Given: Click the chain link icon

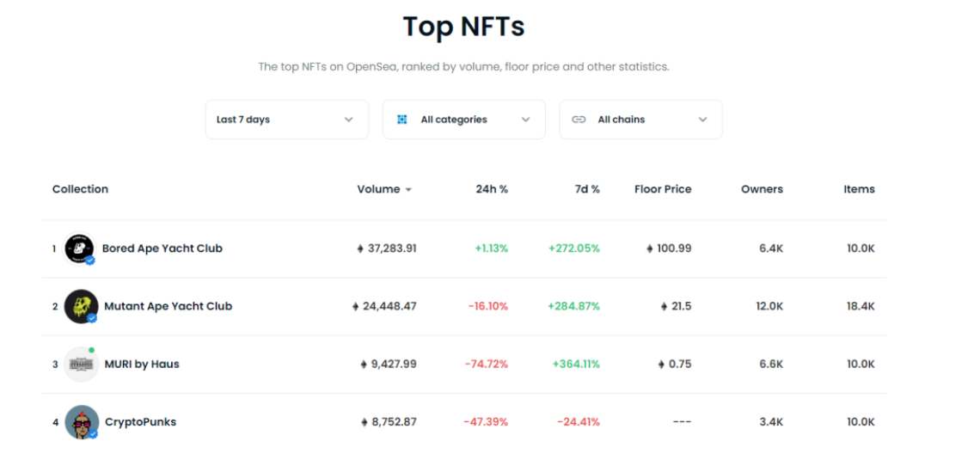Looking at the screenshot, I should 579,120.
